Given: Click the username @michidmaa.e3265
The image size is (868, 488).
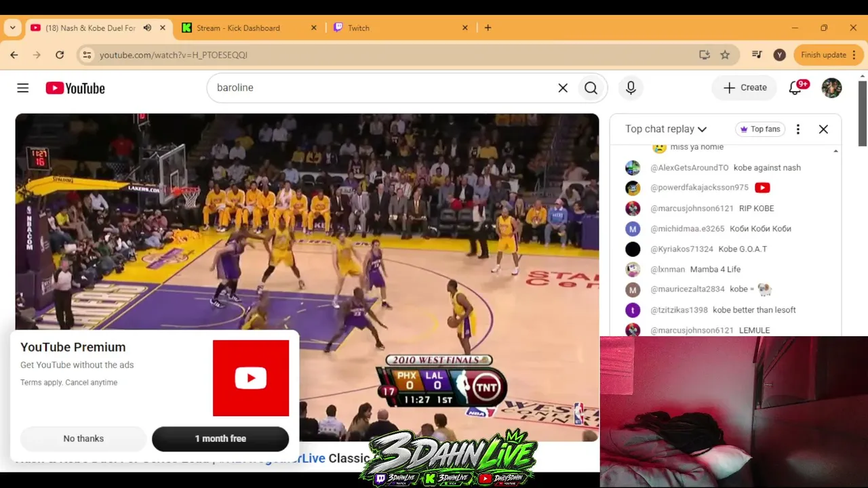Looking at the screenshot, I should pos(687,229).
